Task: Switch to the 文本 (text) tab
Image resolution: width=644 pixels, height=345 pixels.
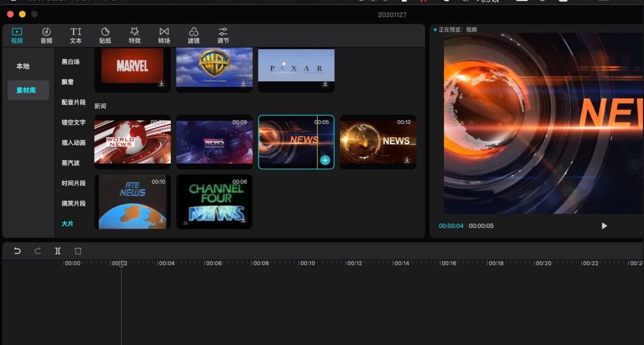Action: [x=76, y=35]
